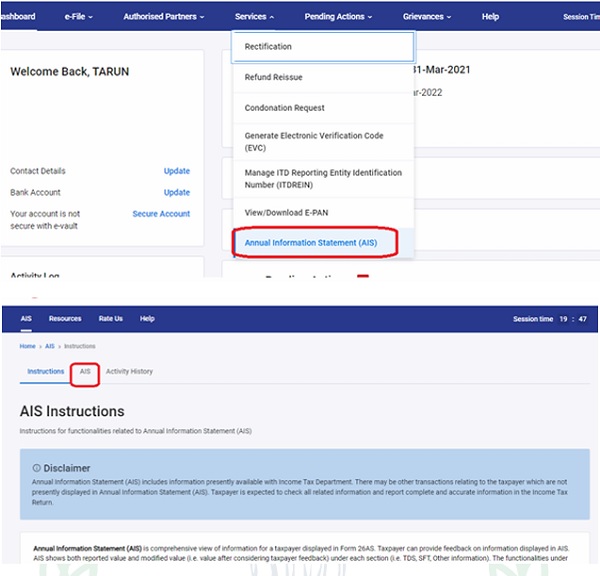This screenshot has height=576, width=600.
Task: Click the AIS breadcrumb link
Action: point(50,346)
